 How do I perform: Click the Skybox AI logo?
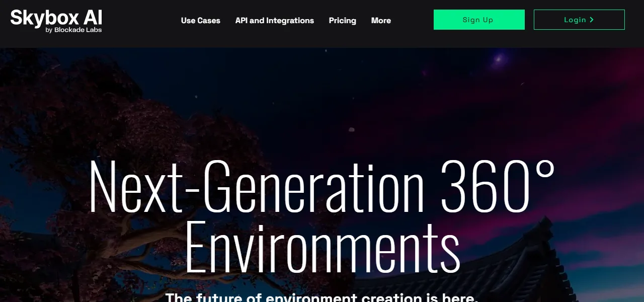pyautogui.click(x=56, y=21)
